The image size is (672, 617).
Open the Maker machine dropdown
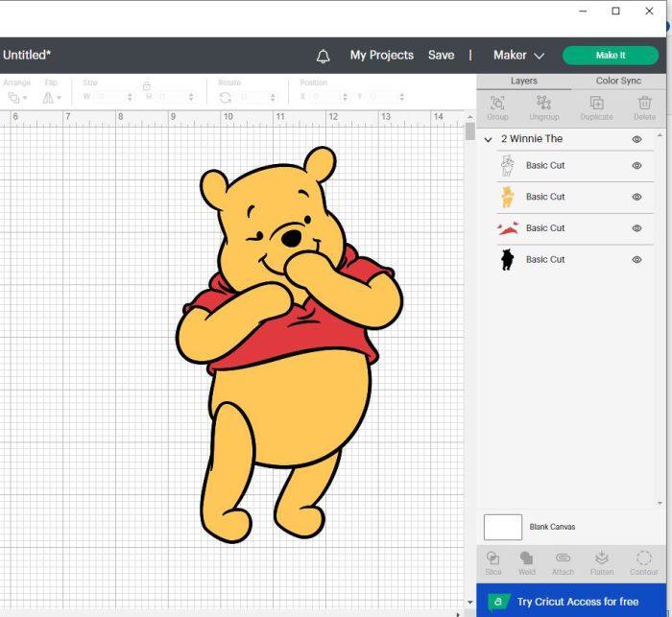pyautogui.click(x=518, y=56)
